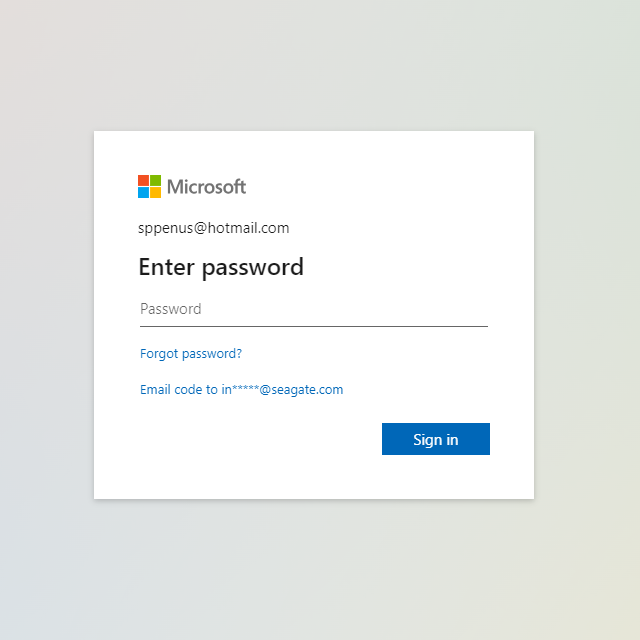This screenshot has height=640, width=640.
Task: Focus the Password input field
Action: tap(313, 309)
